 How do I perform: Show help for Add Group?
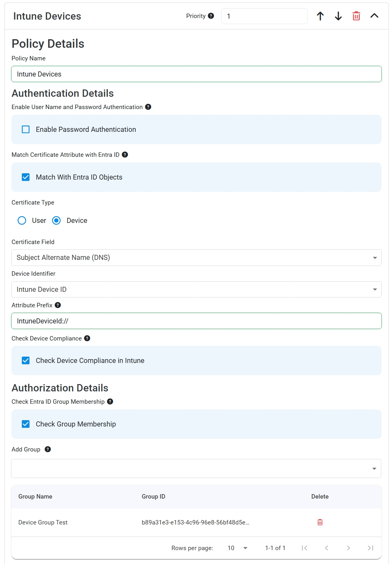tap(48, 449)
